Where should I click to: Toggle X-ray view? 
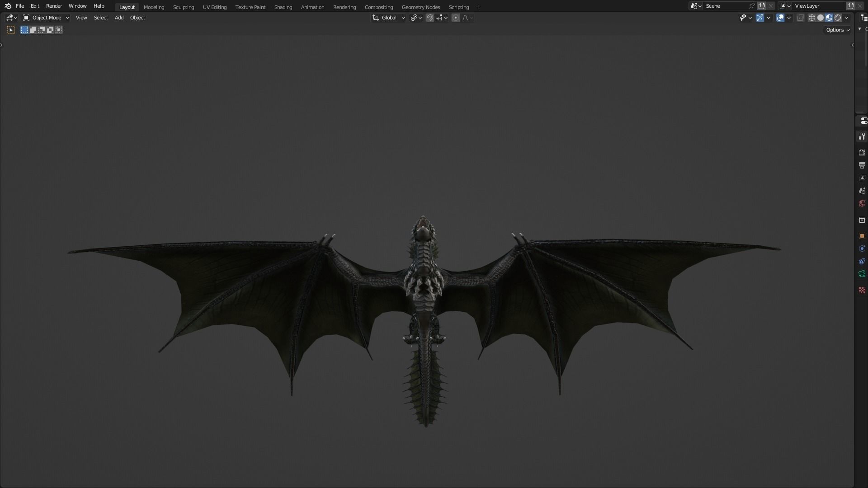point(801,18)
